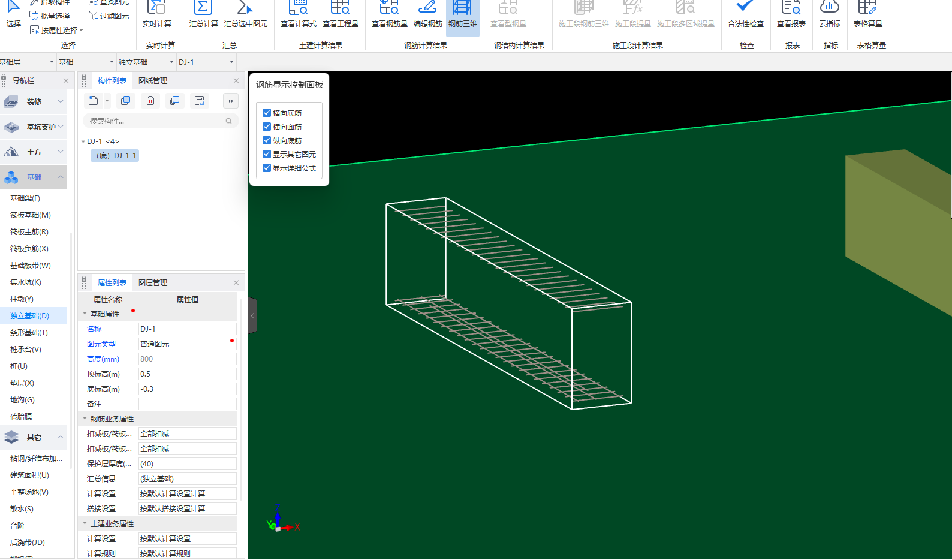The width and height of the screenshot is (952, 560).
Task: Switch to the 图层管理 tab
Action: [153, 283]
